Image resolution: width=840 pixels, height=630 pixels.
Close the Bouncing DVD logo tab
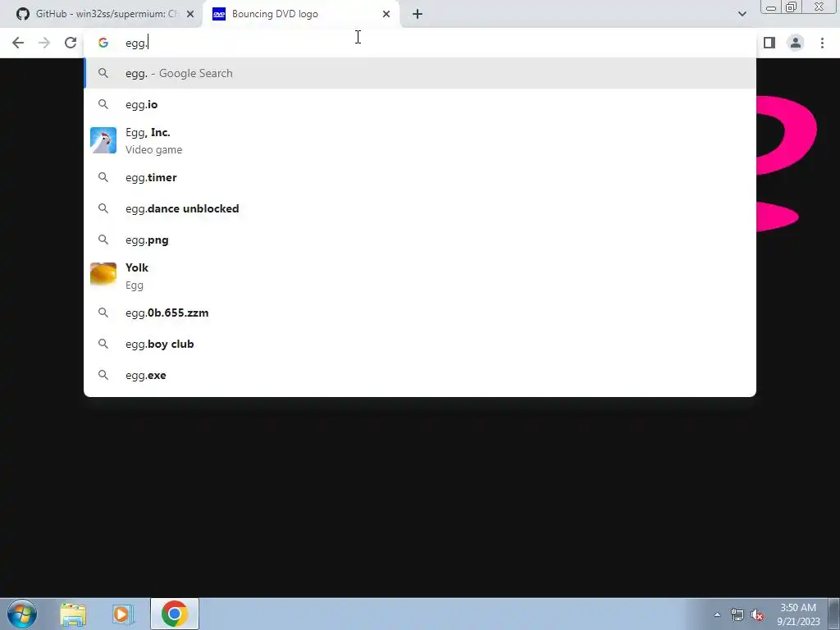tap(386, 14)
